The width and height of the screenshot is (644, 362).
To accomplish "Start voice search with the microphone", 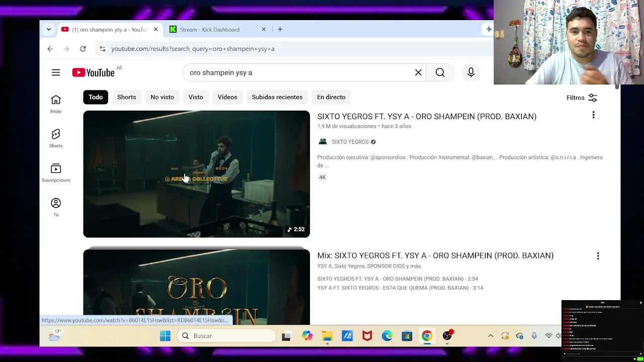I will (471, 72).
